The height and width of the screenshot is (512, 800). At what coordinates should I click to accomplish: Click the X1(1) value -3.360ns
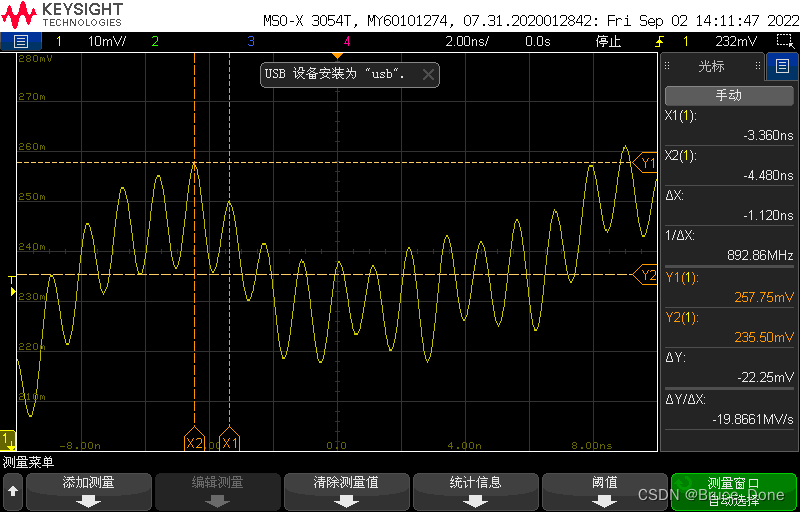click(x=768, y=135)
